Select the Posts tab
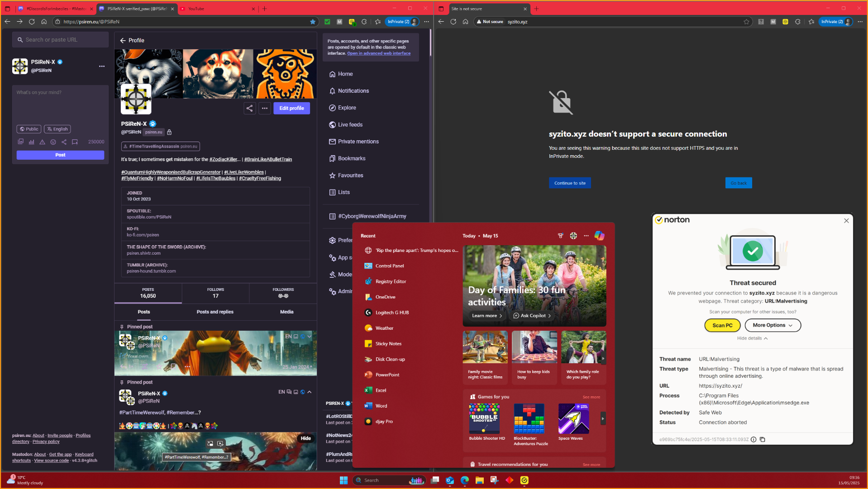This screenshot has width=868, height=489. pos(144,312)
